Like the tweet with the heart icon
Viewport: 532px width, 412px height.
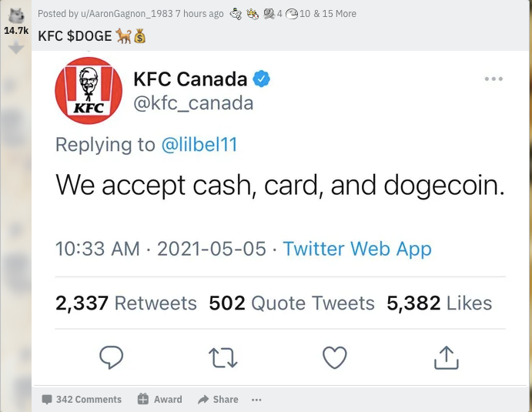335,357
